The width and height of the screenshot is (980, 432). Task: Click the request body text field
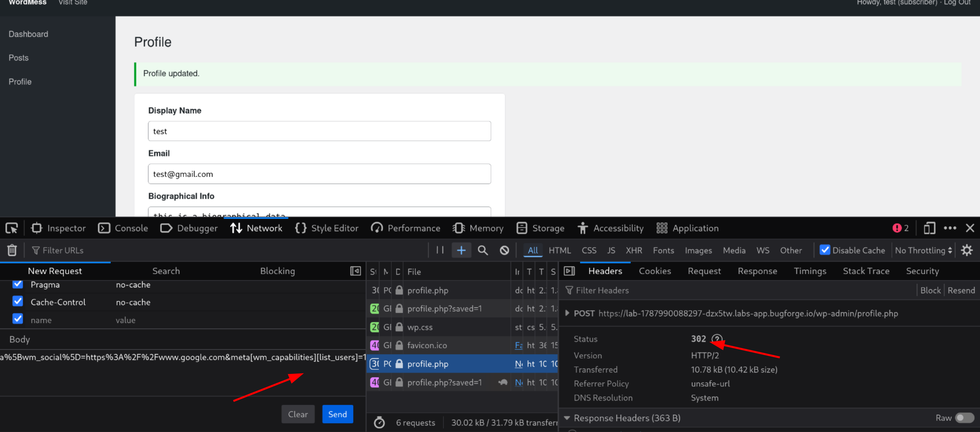pos(183,373)
